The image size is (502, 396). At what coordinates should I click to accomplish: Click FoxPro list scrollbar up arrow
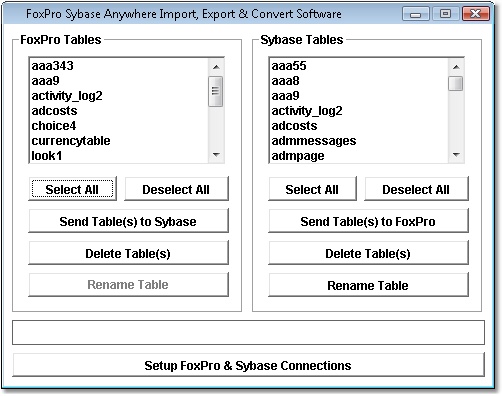(x=216, y=67)
